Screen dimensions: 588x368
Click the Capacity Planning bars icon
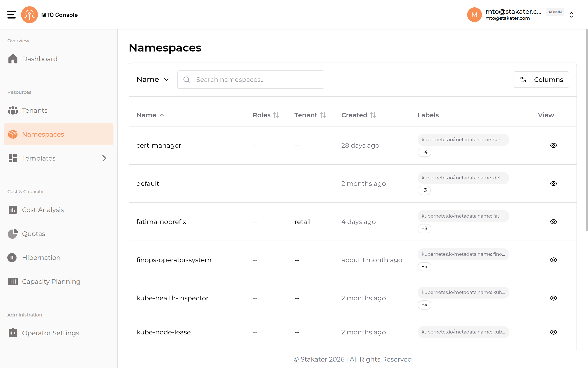click(13, 281)
